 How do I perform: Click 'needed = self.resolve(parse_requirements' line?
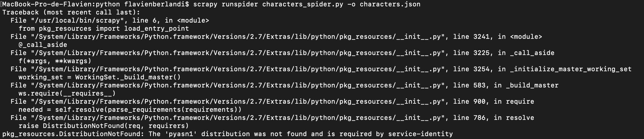click(130, 110)
